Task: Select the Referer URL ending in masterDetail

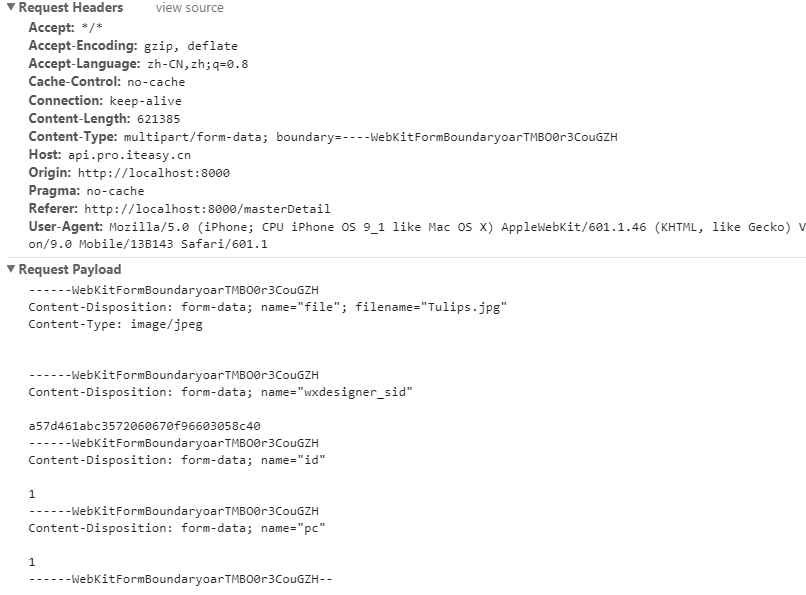Action: point(207,209)
